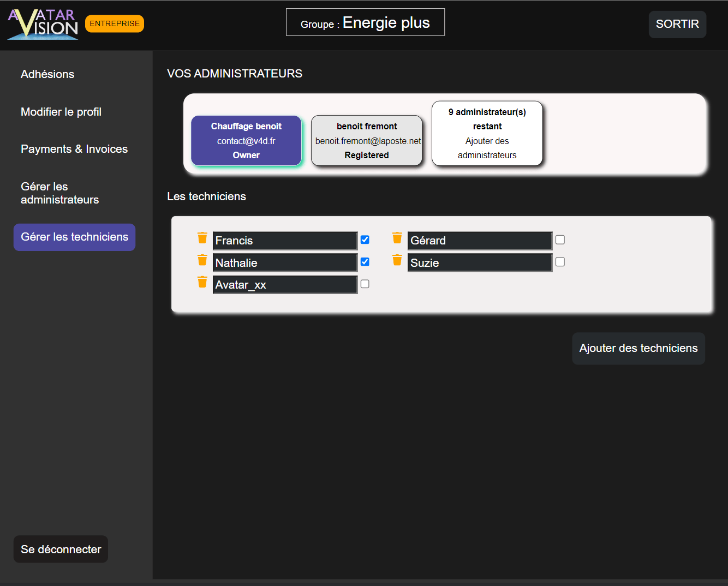The image size is (728, 586).
Task: Click the SORTIR button
Action: pyautogui.click(x=677, y=24)
